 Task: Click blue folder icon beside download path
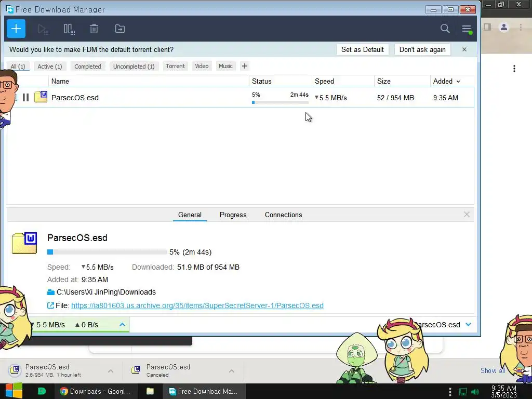[x=51, y=292]
